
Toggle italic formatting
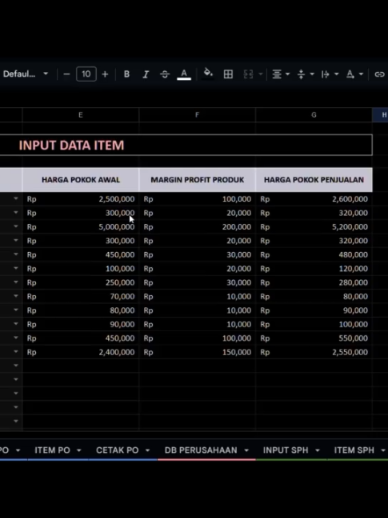[146, 74]
